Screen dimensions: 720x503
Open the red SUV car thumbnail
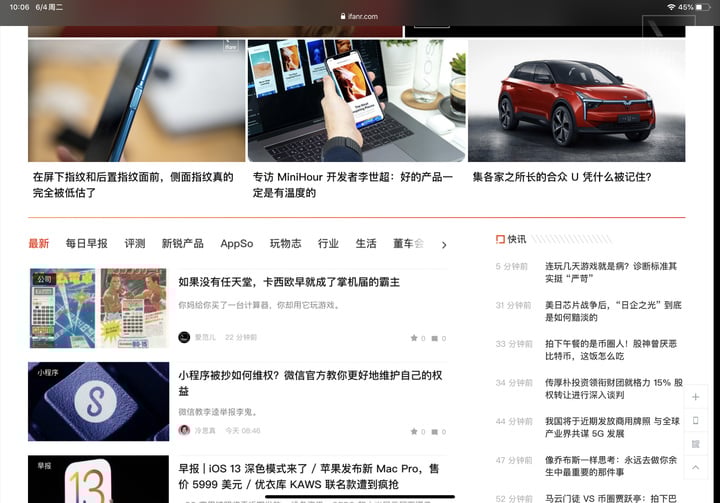(x=576, y=100)
